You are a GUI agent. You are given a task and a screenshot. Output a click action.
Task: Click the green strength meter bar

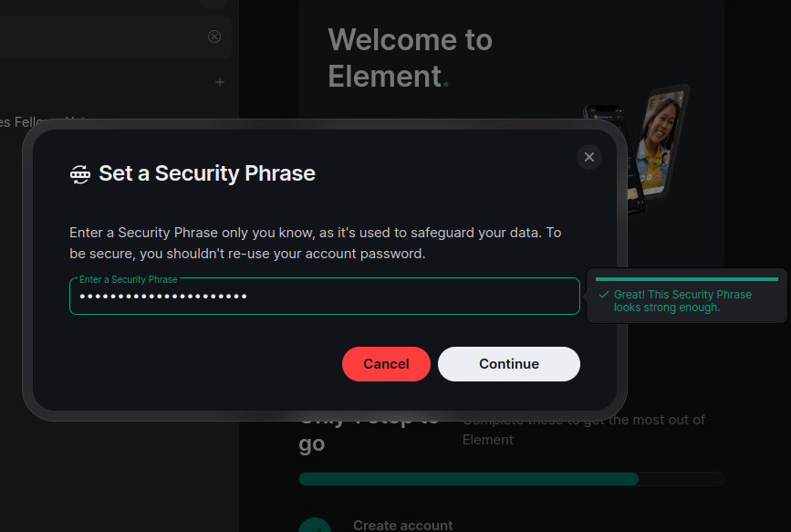(687, 278)
